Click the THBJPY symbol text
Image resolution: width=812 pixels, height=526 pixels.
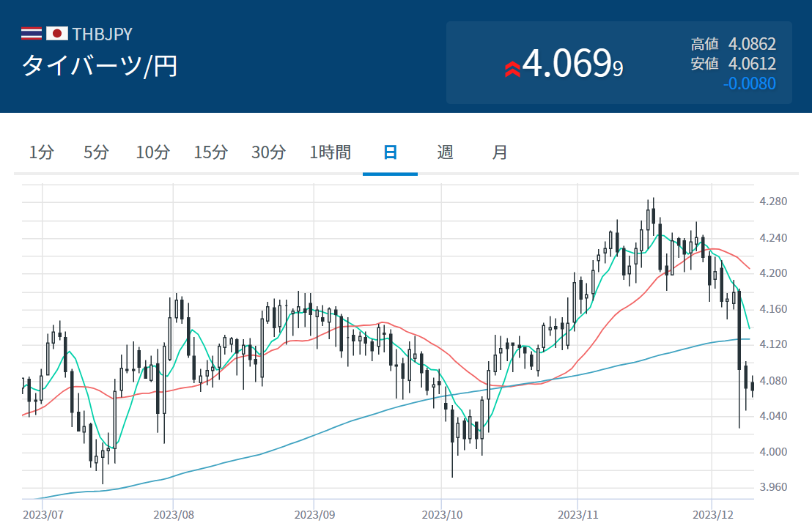[103, 34]
